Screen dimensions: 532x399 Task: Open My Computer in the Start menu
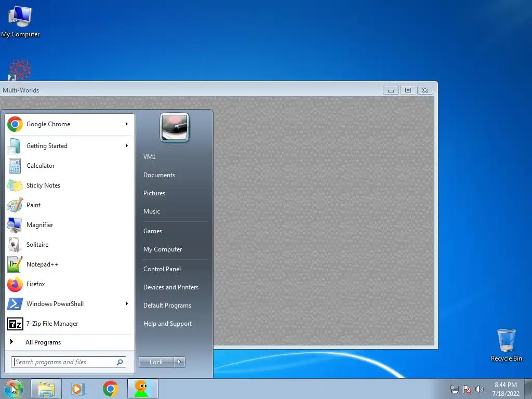click(163, 249)
